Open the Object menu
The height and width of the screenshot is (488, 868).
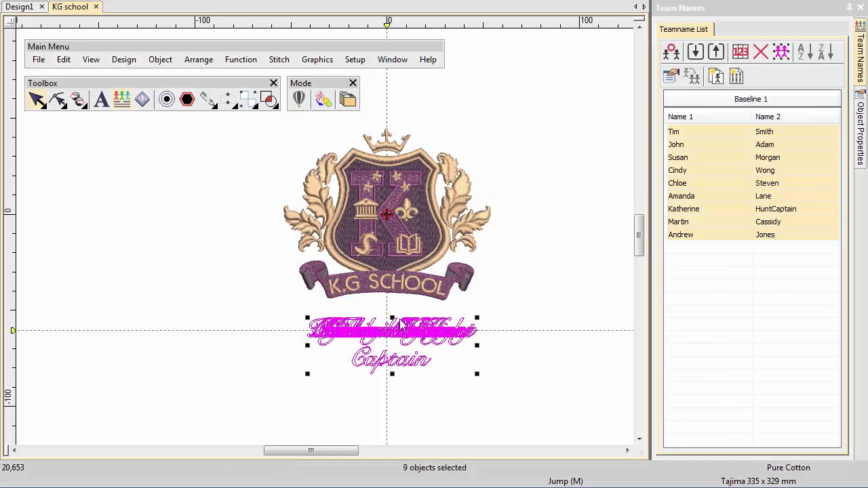click(x=161, y=60)
